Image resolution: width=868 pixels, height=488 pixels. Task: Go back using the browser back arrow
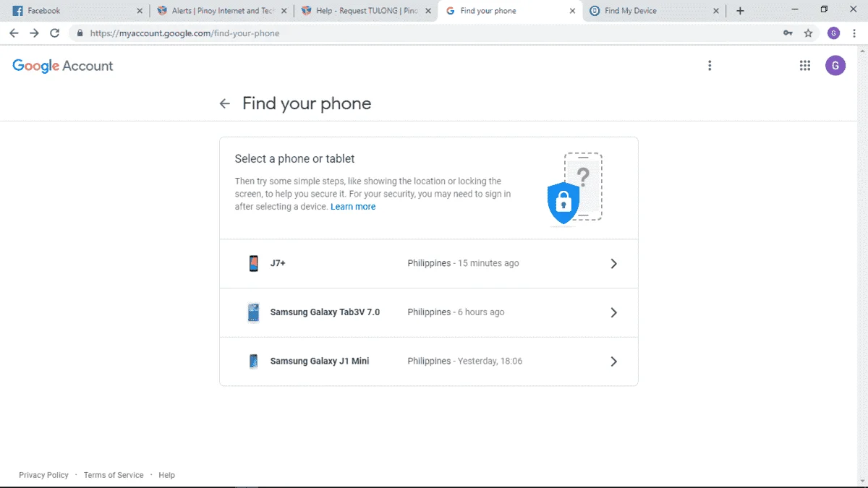(14, 33)
